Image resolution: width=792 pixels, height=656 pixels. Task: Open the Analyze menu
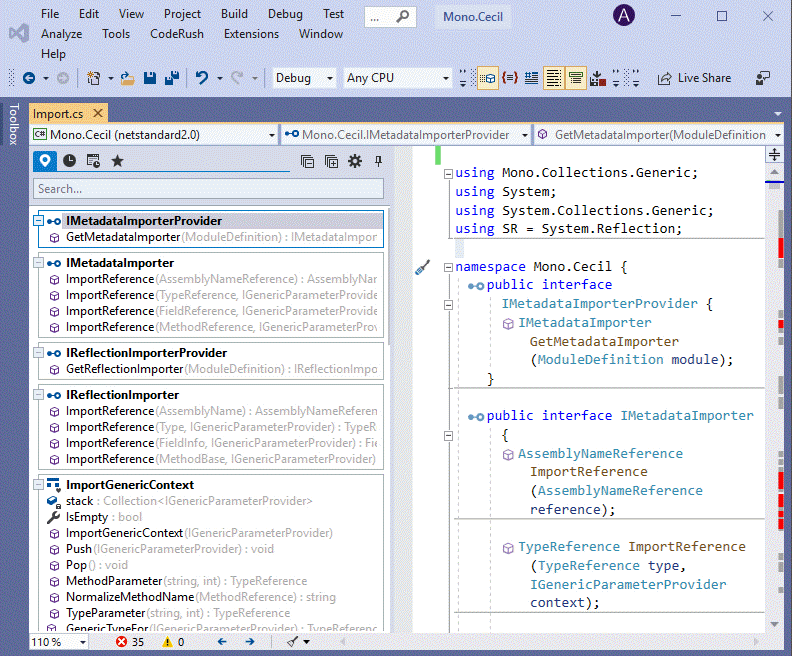62,34
